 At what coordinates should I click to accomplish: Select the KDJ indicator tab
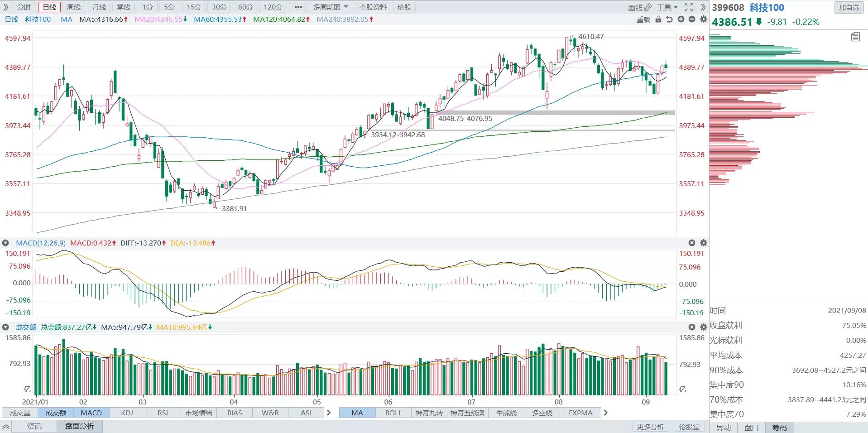point(127,413)
